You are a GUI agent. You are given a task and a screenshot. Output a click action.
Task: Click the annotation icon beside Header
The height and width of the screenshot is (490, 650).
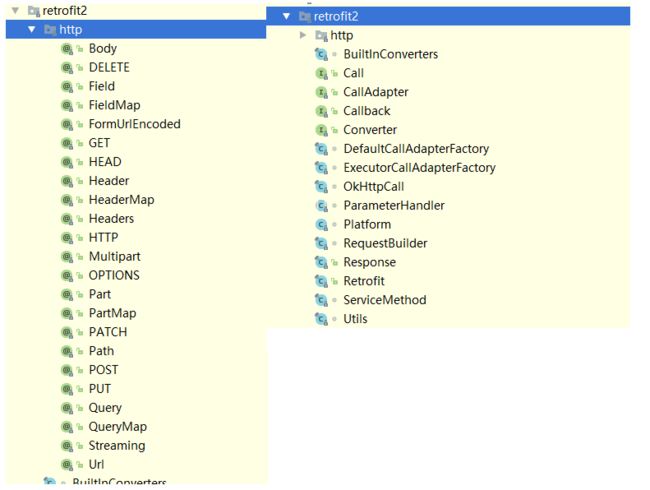(67, 181)
